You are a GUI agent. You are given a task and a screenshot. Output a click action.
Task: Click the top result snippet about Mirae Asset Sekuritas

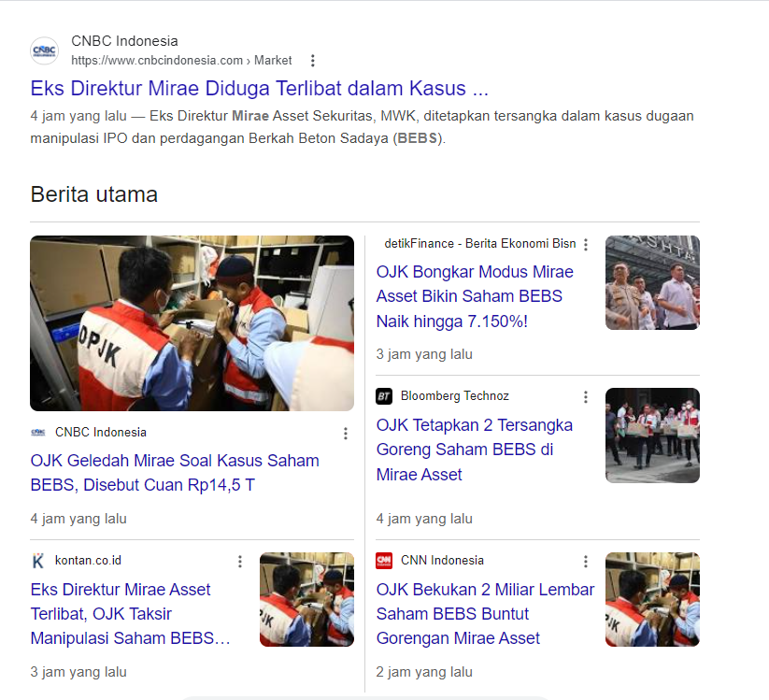(362, 127)
